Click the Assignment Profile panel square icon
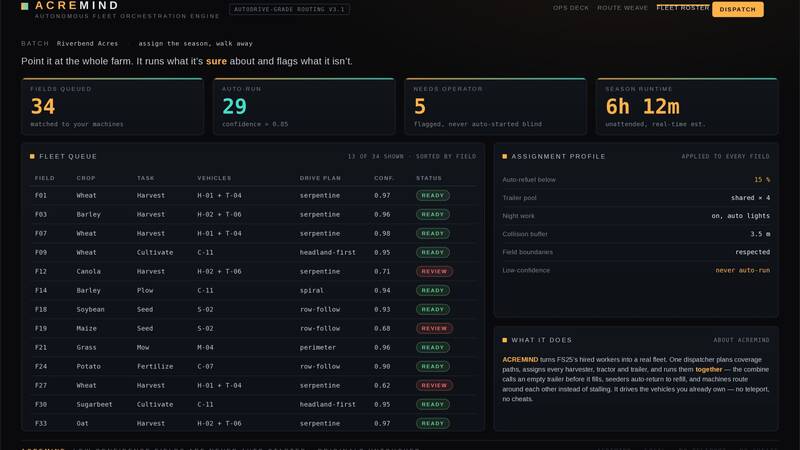The height and width of the screenshot is (450, 800). [505, 157]
